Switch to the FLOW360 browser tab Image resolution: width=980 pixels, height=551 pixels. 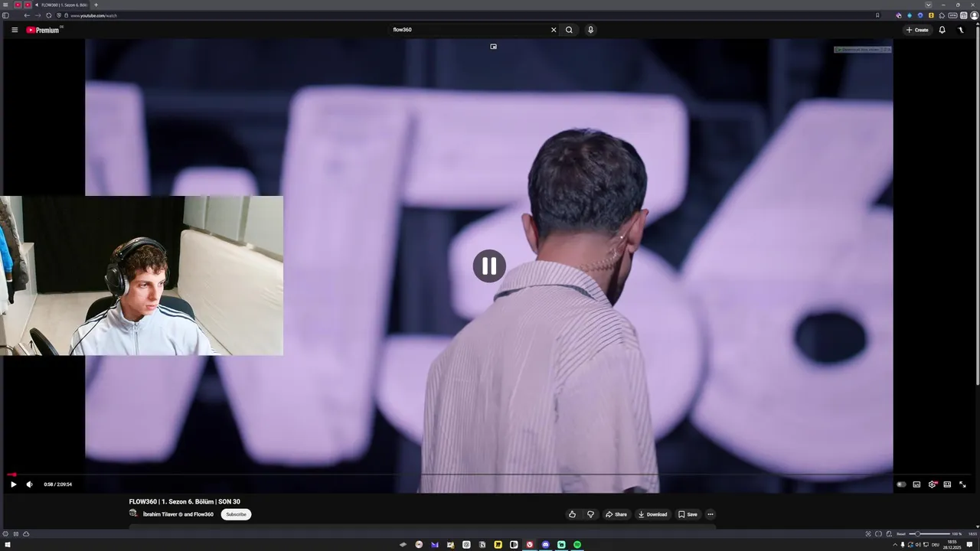(63, 5)
